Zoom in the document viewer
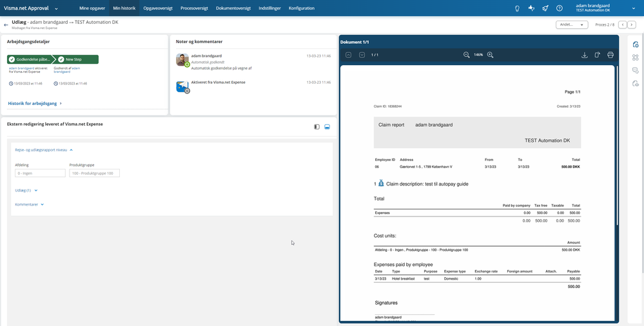 coord(490,55)
